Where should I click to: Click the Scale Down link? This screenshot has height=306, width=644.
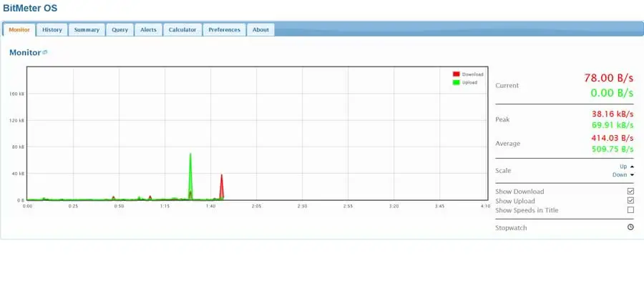tap(620, 174)
